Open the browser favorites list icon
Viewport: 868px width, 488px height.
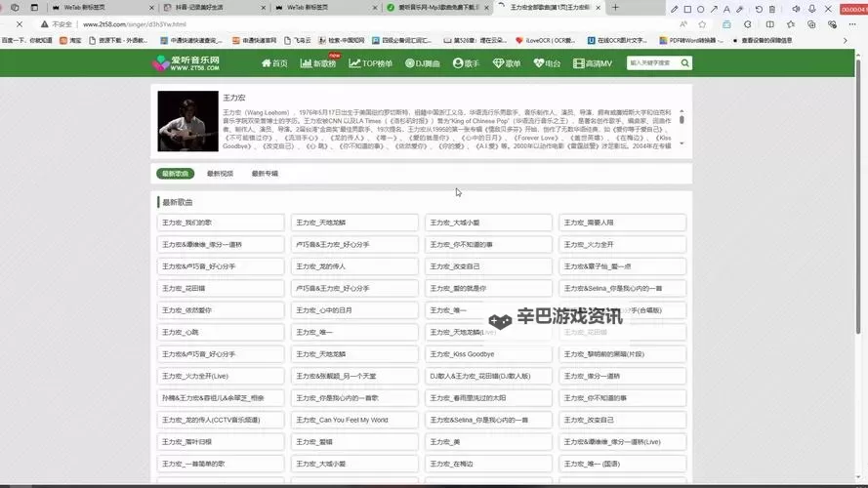click(x=791, y=24)
